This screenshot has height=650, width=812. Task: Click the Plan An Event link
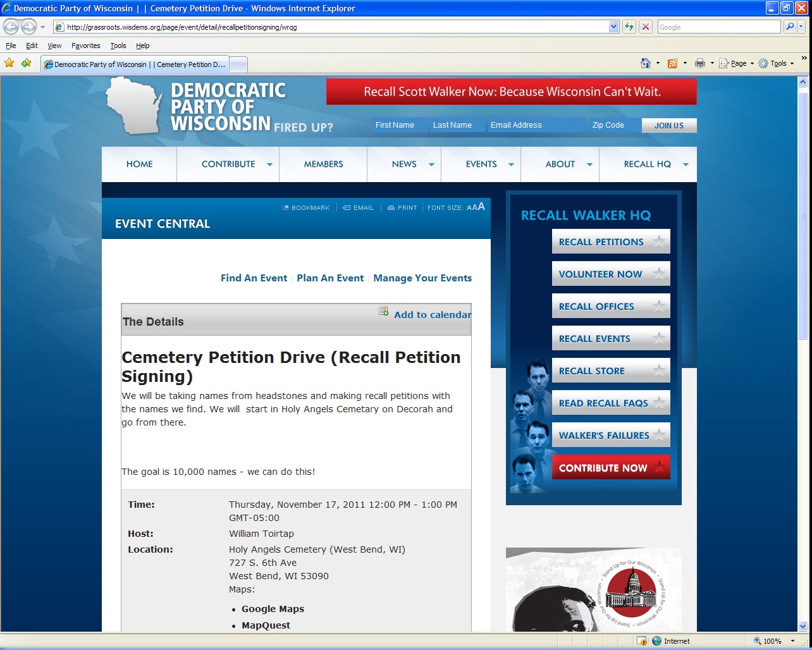[330, 278]
